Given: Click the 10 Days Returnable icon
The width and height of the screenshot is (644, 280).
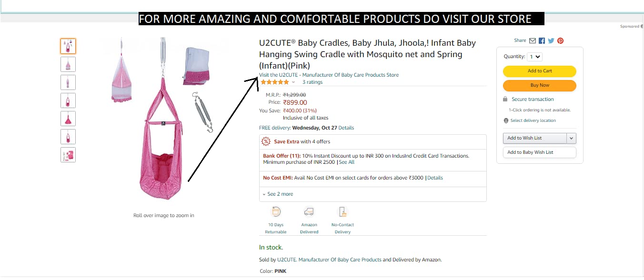Looking at the screenshot, I should point(276,212).
